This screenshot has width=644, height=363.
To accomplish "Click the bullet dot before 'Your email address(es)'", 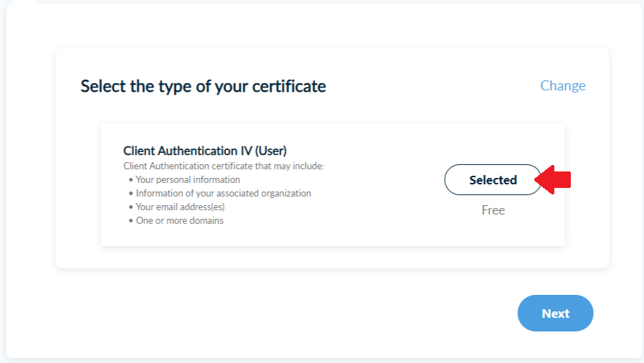I will point(131,207).
